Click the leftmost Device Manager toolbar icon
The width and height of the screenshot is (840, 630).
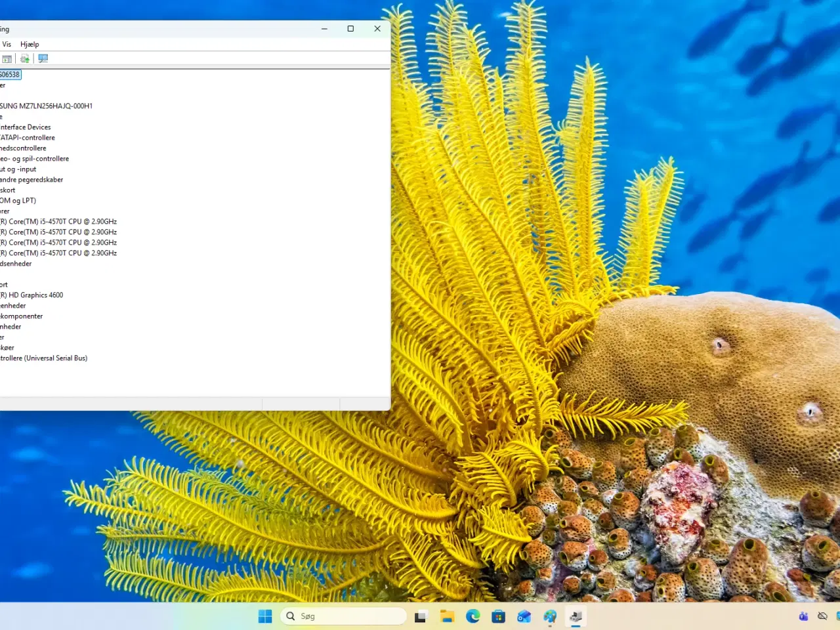7,58
